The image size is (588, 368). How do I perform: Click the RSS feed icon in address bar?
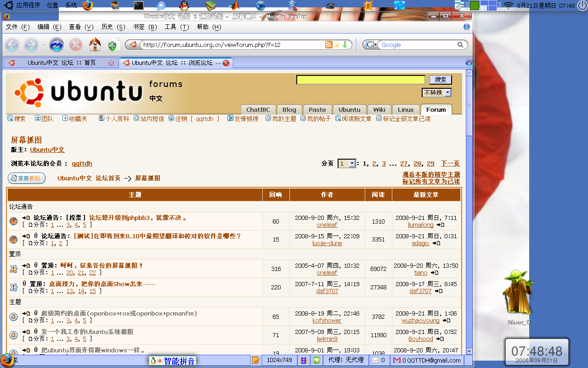tap(329, 45)
